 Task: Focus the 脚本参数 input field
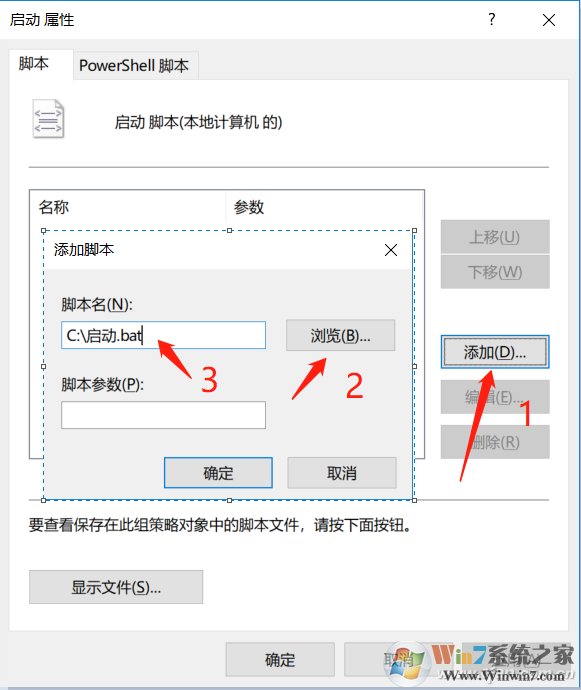tap(163, 415)
